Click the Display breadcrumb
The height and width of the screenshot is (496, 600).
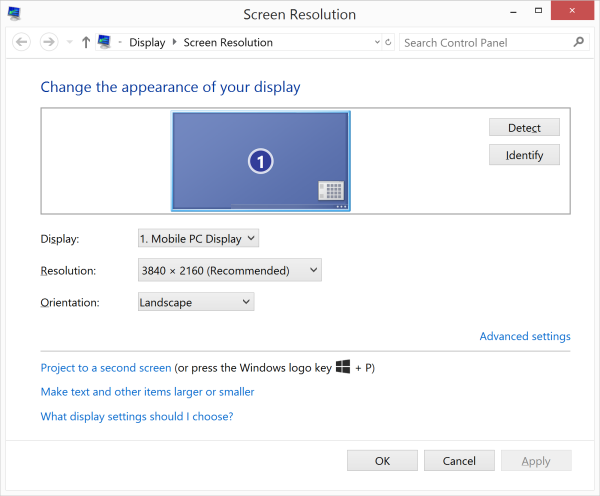147,42
